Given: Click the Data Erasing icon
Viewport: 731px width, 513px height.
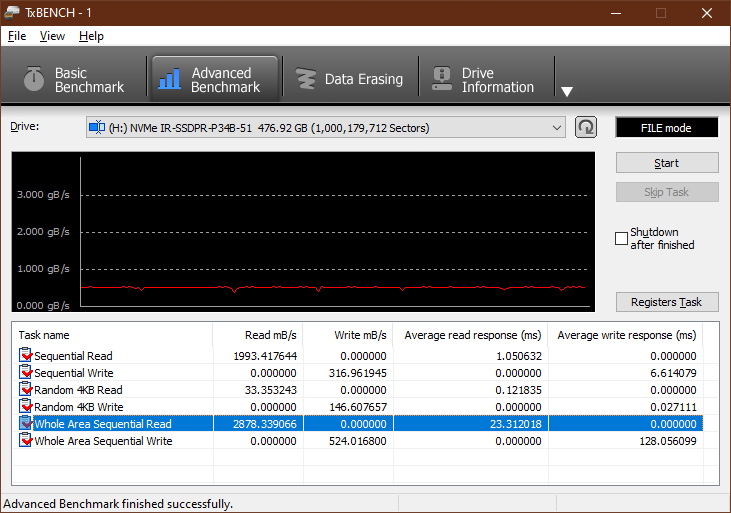Looking at the screenshot, I should [306, 79].
